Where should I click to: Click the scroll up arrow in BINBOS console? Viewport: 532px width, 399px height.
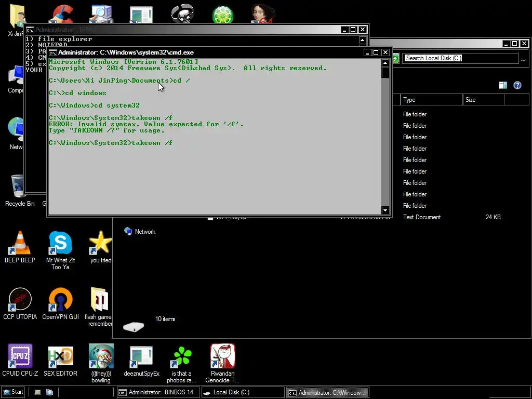click(362, 41)
